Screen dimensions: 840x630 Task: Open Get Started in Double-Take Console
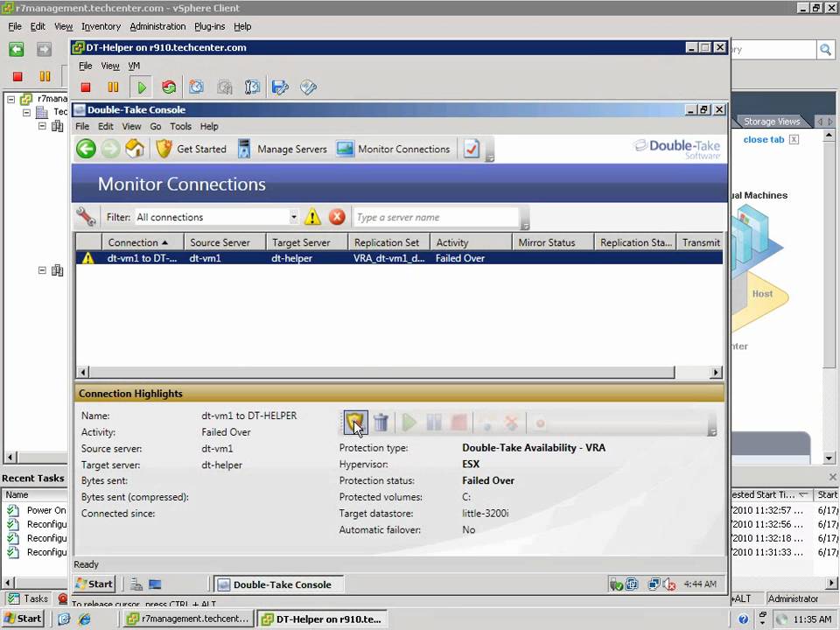[x=192, y=149]
